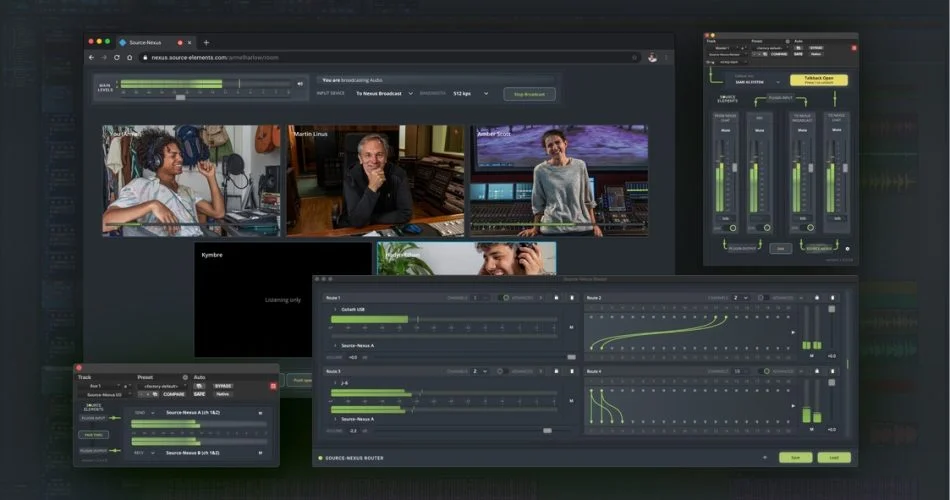The image size is (950, 500).
Task: Mute Route 1 with its M button
Action: pyautogui.click(x=571, y=327)
